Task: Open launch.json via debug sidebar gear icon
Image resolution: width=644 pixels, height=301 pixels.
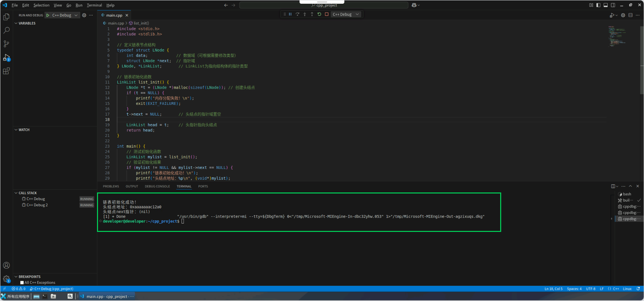Action: pyautogui.click(x=84, y=15)
